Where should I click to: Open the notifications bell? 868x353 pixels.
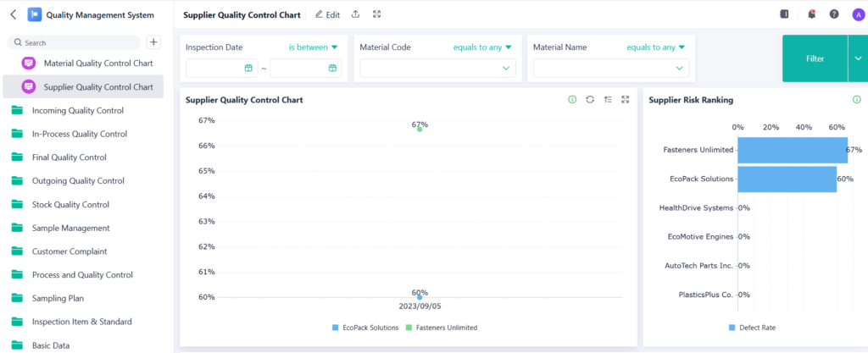tap(811, 14)
